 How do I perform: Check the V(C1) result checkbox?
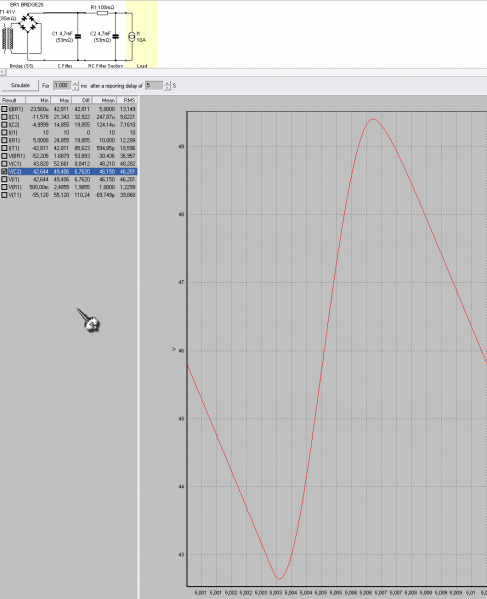click(5, 164)
